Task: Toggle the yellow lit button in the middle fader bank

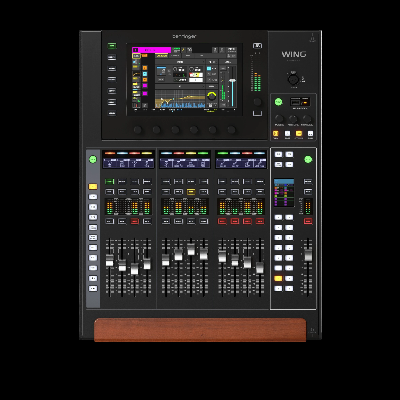Action: (x=191, y=192)
